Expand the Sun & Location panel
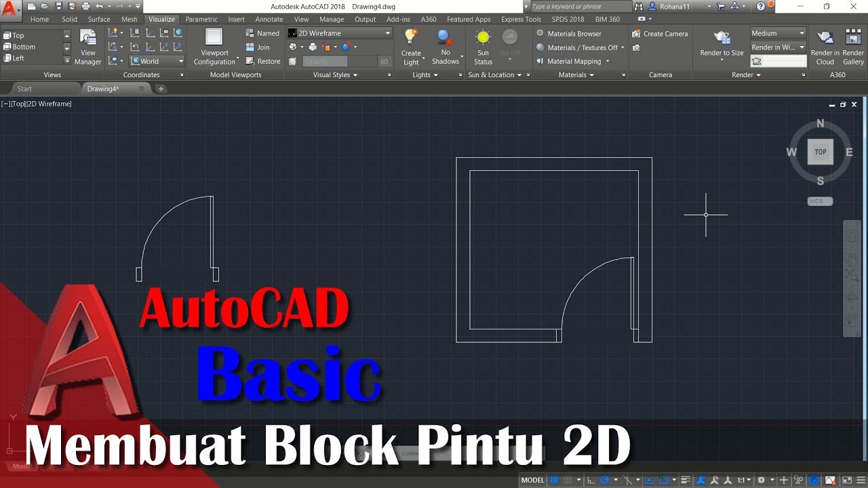The height and width of the screenshot is (488, 868). (495, 75)
